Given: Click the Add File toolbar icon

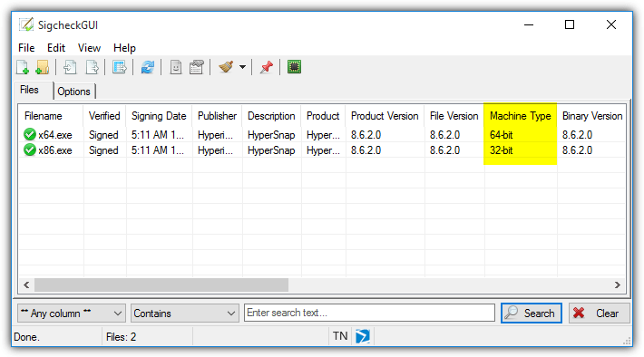Looking at the screenshot, I should tap(23, 67).
